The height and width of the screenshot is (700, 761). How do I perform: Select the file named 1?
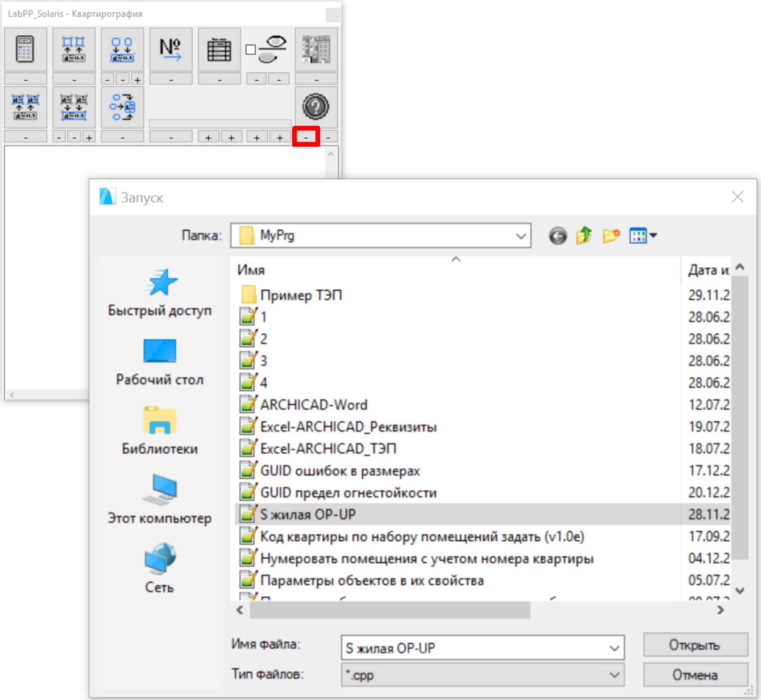pyautogui.click(x=254, y=317)
